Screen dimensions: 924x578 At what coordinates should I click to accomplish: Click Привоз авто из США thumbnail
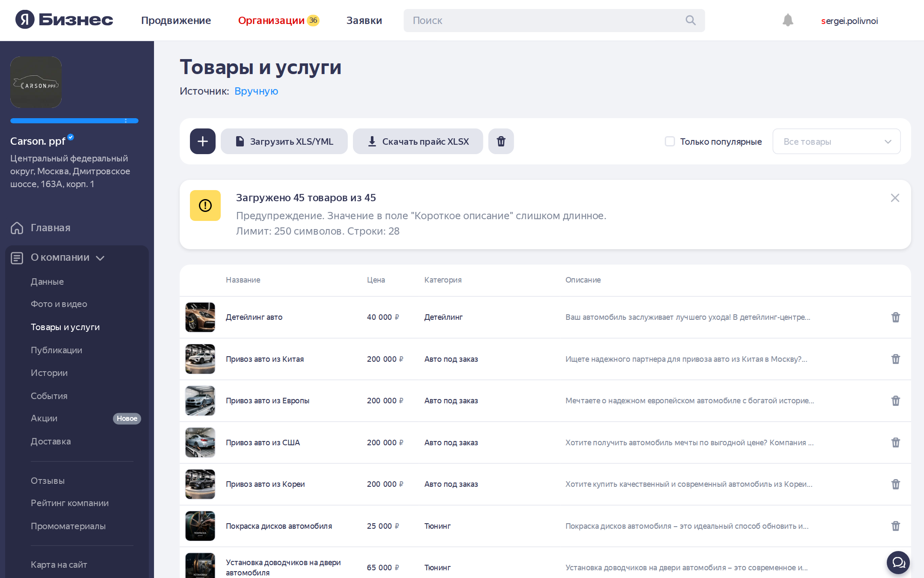(200, 442)
